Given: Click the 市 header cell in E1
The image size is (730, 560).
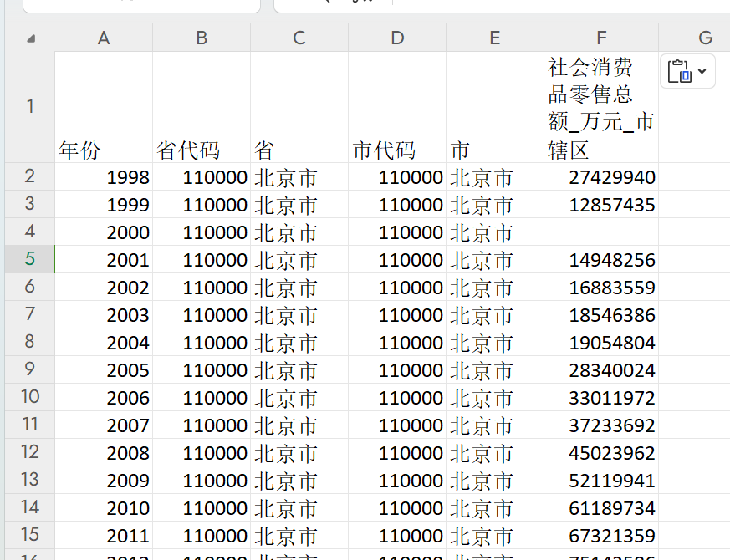Looking at the screenshot, I should click(495, 107).
